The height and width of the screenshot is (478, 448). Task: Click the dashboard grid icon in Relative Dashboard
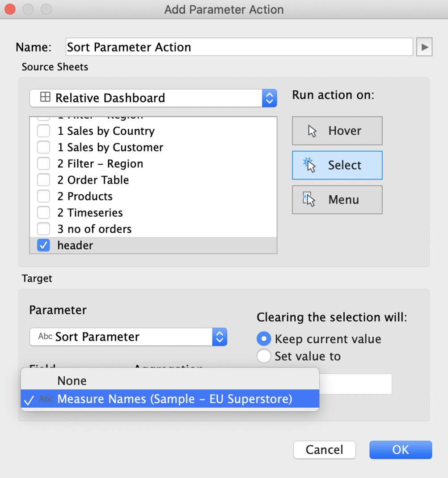45,97
